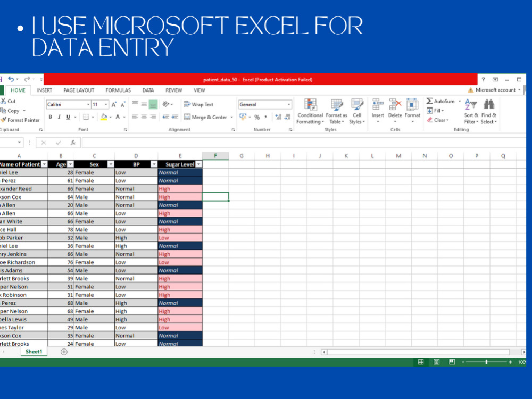Viewport: 532px width, 399px height.
Task: Center text horizontally icon
Action: coord(144,117)
